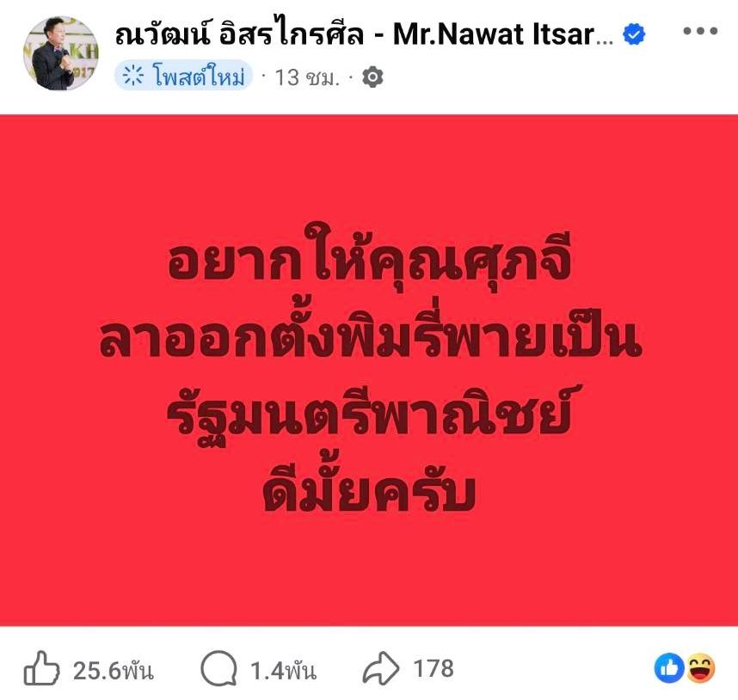The height and width of the screenshot is (700, 738).
Task: View the blue like reaction emoji
Action: (668, 668)
